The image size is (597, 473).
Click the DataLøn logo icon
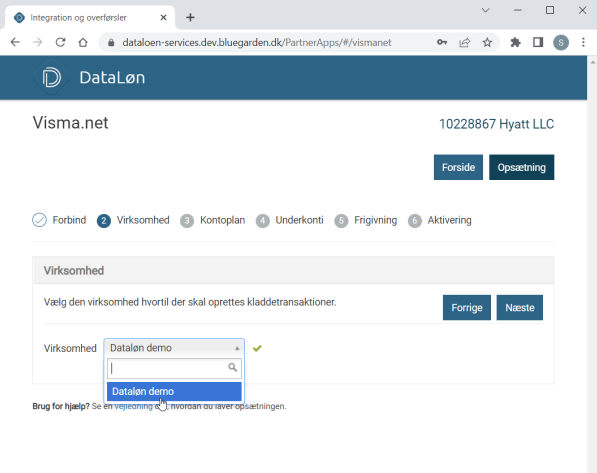click(51, 77)
